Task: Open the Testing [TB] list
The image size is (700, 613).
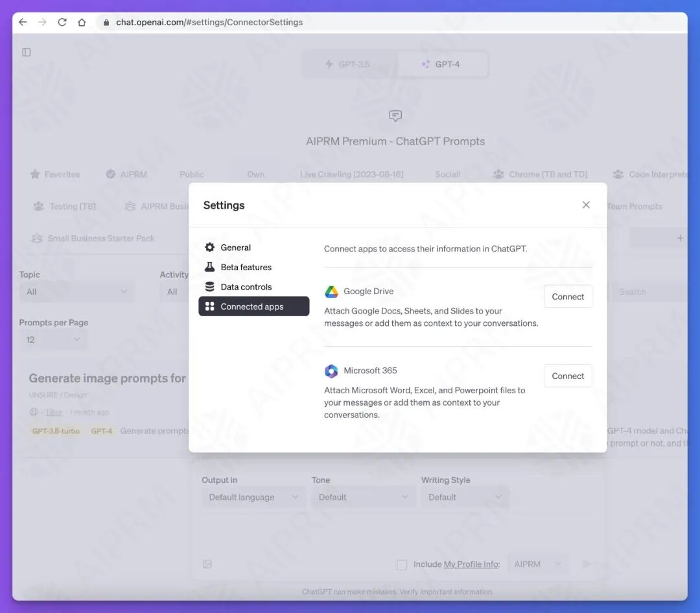Action: [64, 206]
